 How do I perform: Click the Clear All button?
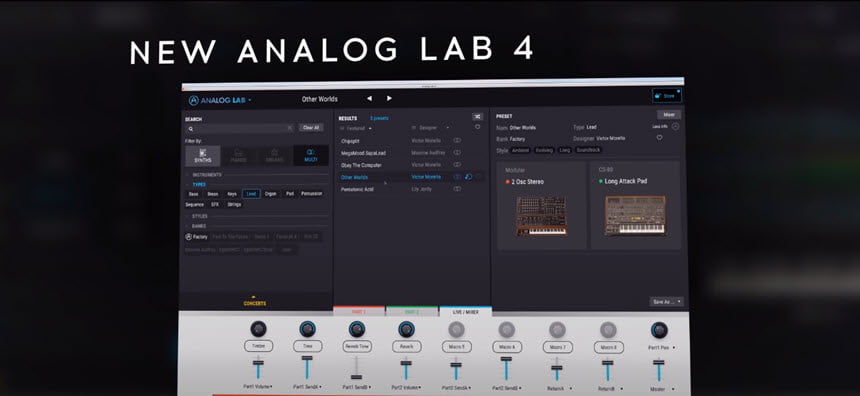[x=311, y=128]
